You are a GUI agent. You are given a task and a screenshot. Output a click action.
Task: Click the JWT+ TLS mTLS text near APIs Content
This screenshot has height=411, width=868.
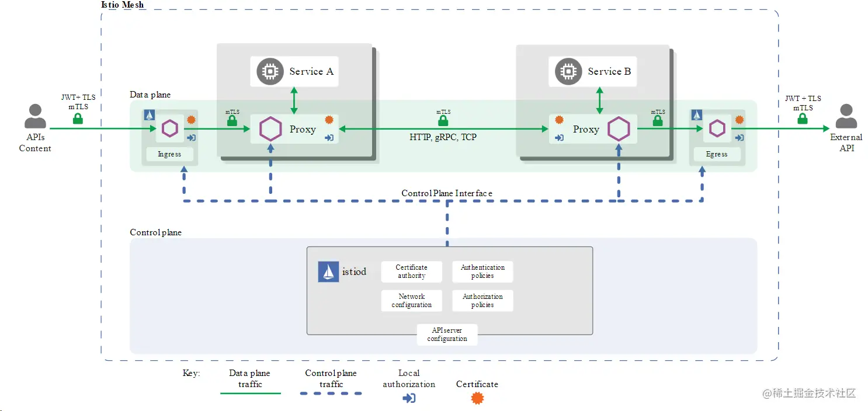[x=78, y=102]
